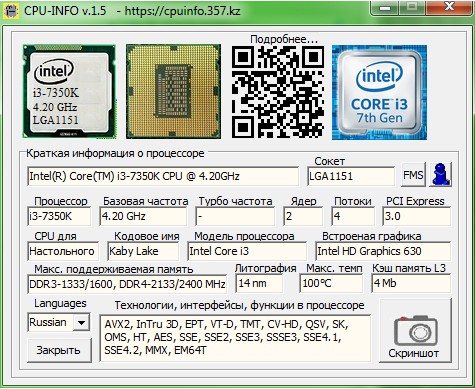
Task: Click the Kaby Lake code name field
Action: point(143,251)
